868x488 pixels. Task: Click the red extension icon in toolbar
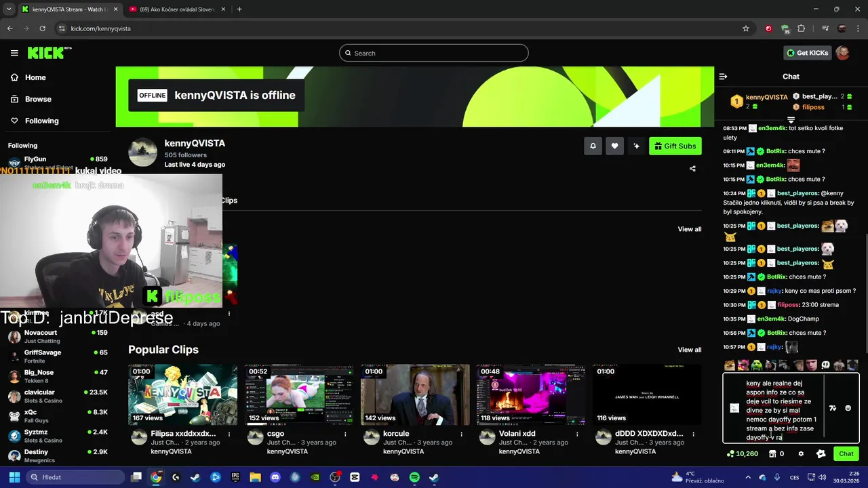tap(768, 28)
